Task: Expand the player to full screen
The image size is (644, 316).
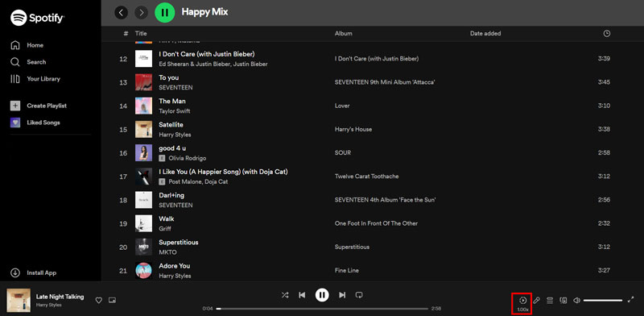Action: tap(631, 300)
